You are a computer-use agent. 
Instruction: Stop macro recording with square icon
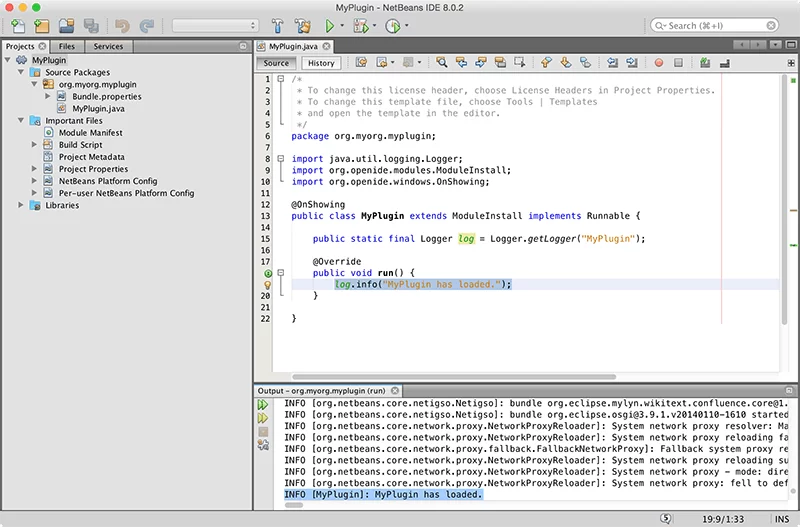(x=678, y=63)
